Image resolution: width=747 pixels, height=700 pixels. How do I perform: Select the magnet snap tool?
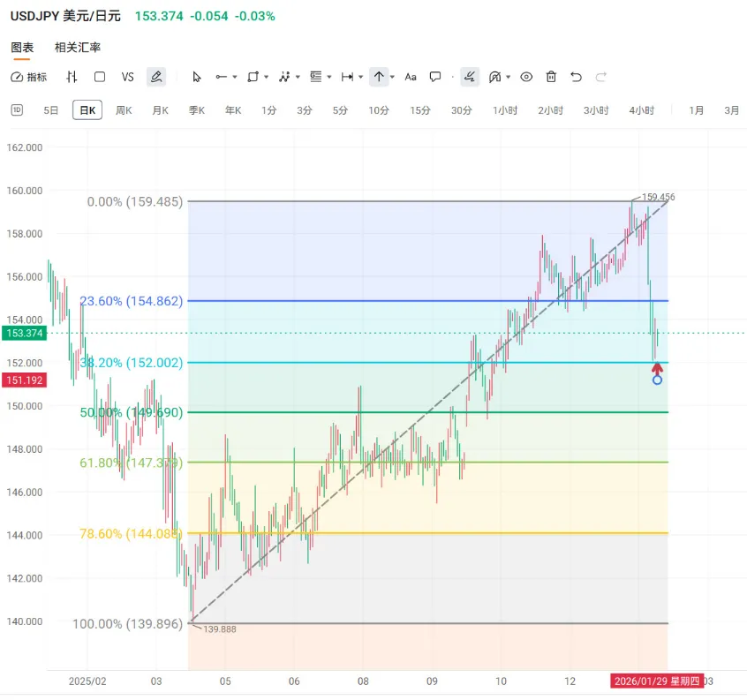(495, 77)
